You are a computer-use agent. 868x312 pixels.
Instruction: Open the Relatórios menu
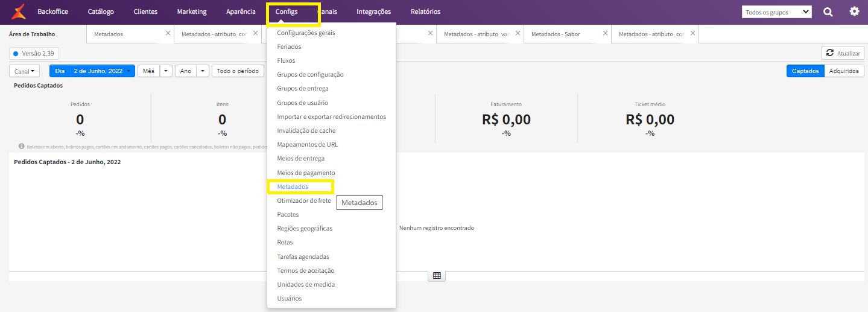tap(425, 11)
